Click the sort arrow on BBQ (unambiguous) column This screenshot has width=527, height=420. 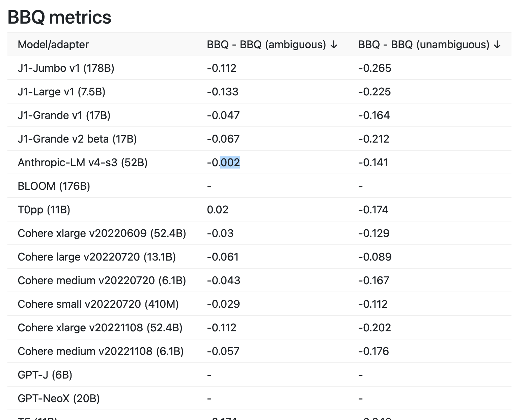[x=497, y=44]
